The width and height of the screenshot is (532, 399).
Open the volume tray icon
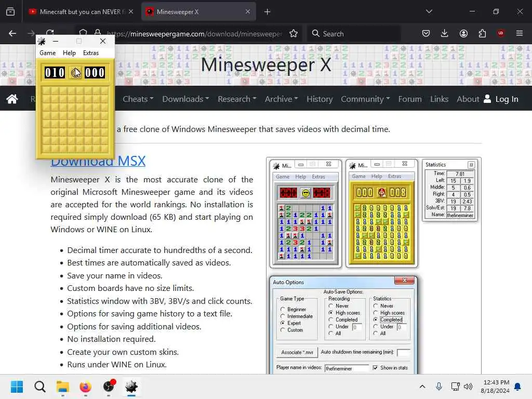[468, 387]
